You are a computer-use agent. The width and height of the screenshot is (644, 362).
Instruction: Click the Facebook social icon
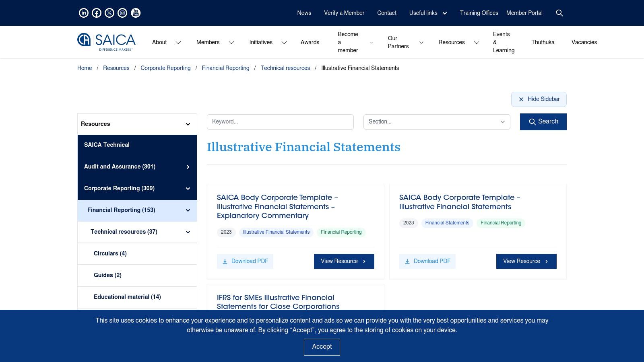tap(96, 12)
